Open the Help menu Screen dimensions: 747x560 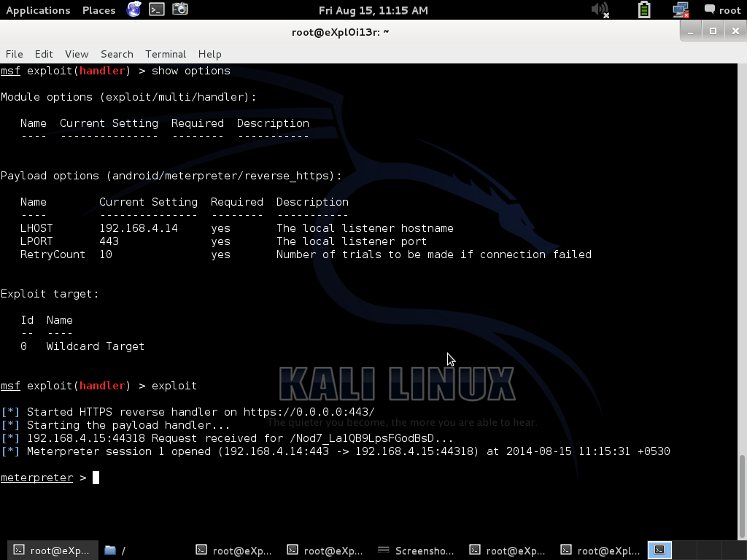[209, 54]
